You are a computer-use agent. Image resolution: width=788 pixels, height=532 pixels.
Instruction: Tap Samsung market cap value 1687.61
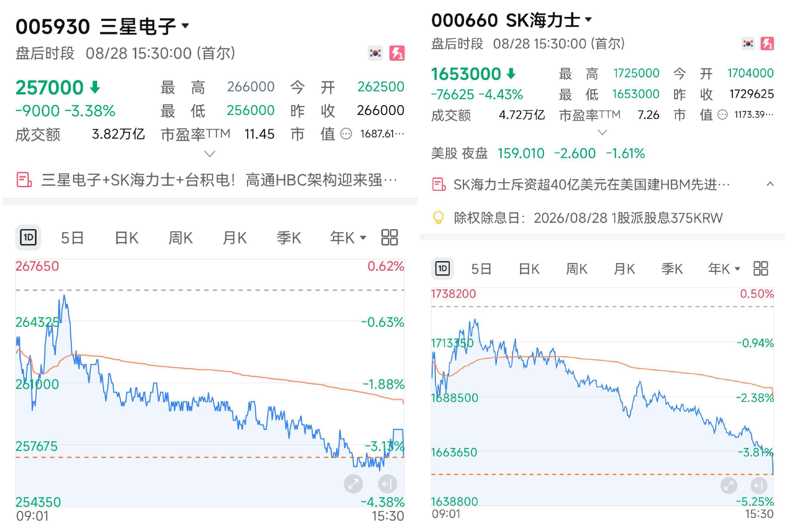382,134
